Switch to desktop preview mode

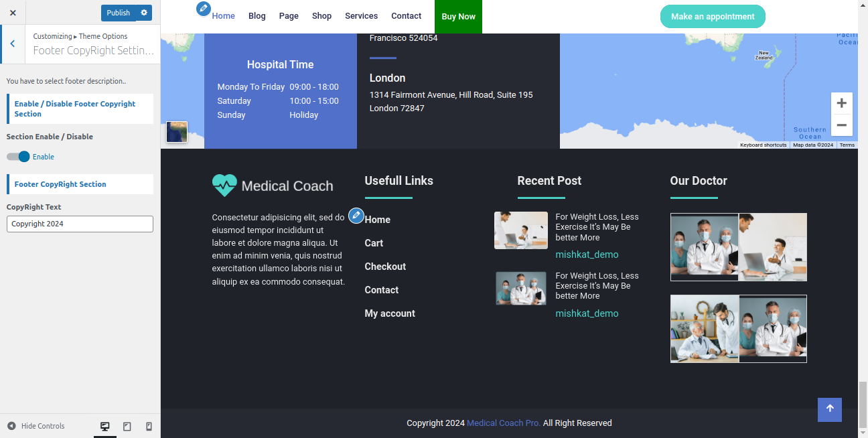click(105, 427)
